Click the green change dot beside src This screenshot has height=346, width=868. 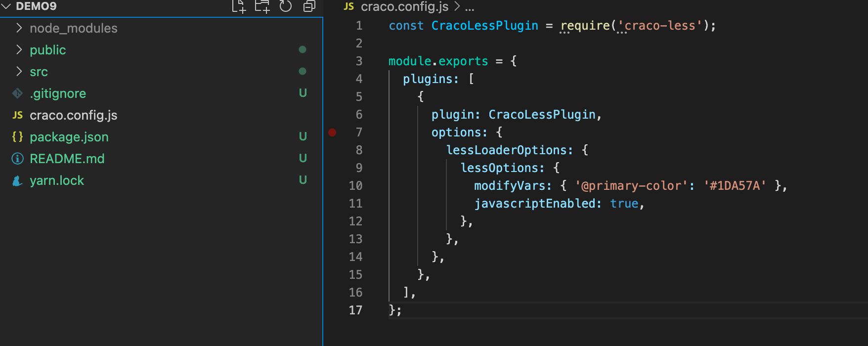click(303, 71)
